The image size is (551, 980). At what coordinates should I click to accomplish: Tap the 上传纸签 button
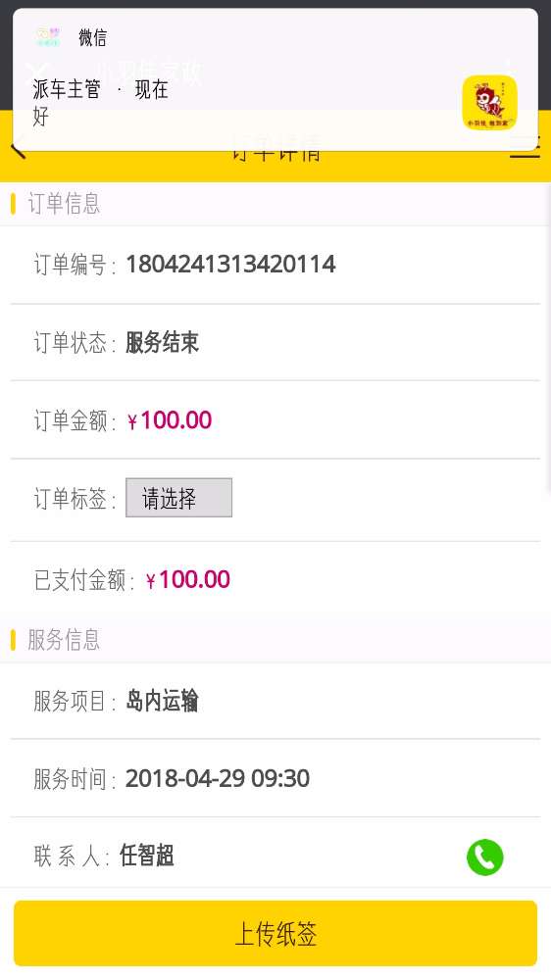pyautogui.click(x=275, y=933)
